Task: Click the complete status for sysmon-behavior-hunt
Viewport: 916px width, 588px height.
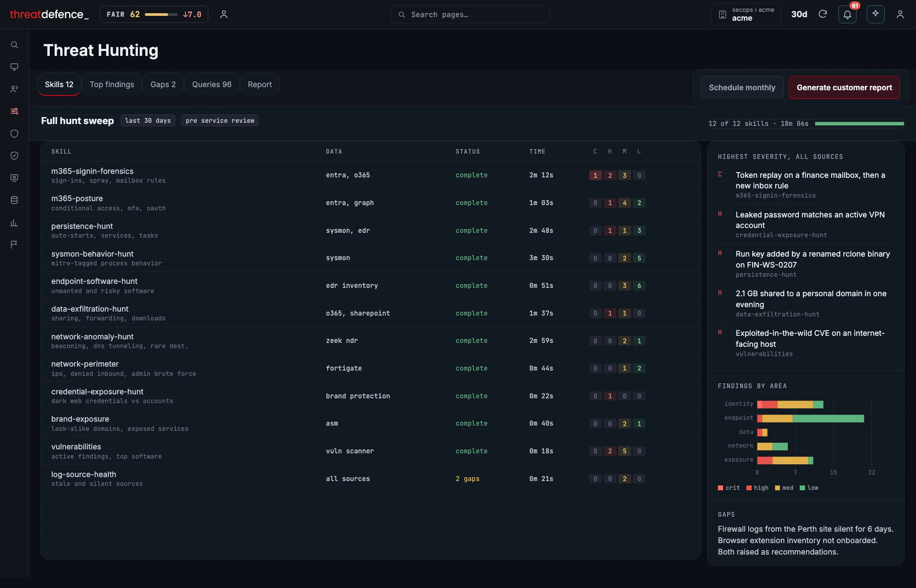Action: pyautogui.click(x=471, y=258)
